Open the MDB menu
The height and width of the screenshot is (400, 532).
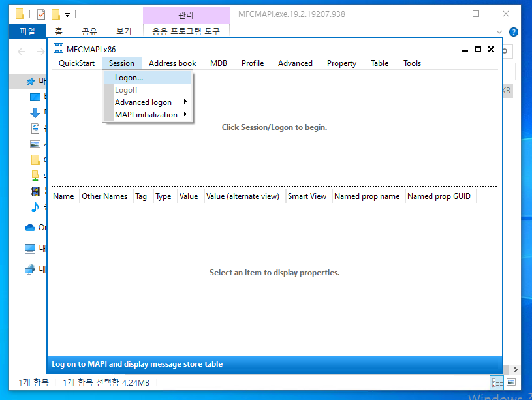pyautogui.click(x=219, y=63)
